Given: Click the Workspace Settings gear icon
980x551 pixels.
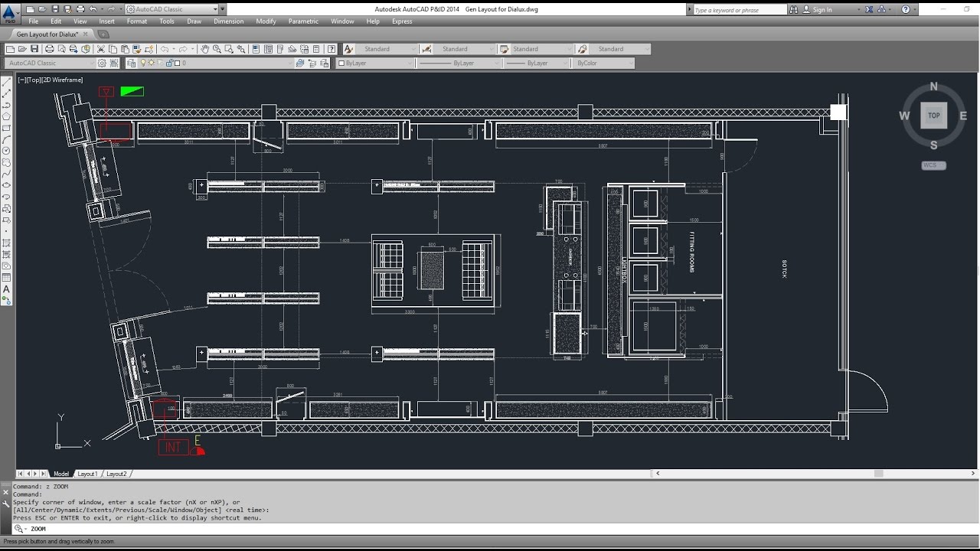Looking at the screenshot, I should 103,64.
